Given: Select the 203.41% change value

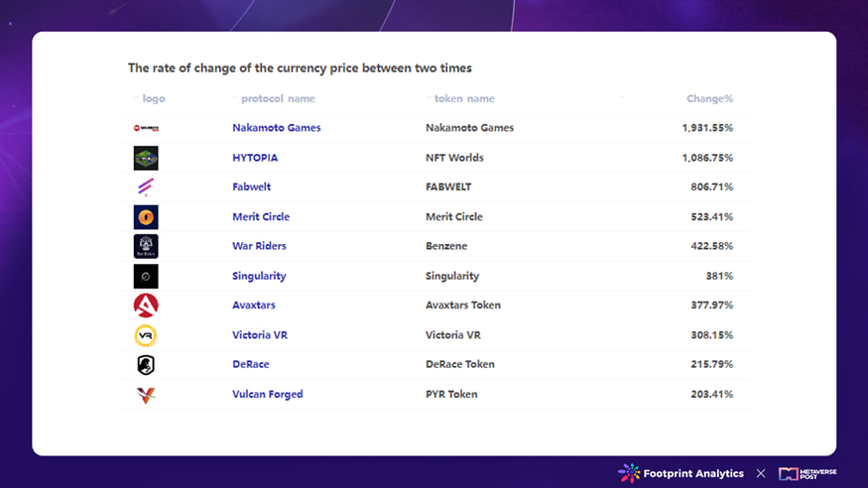Looking at the screenshot, I should (x=712, y=395).
